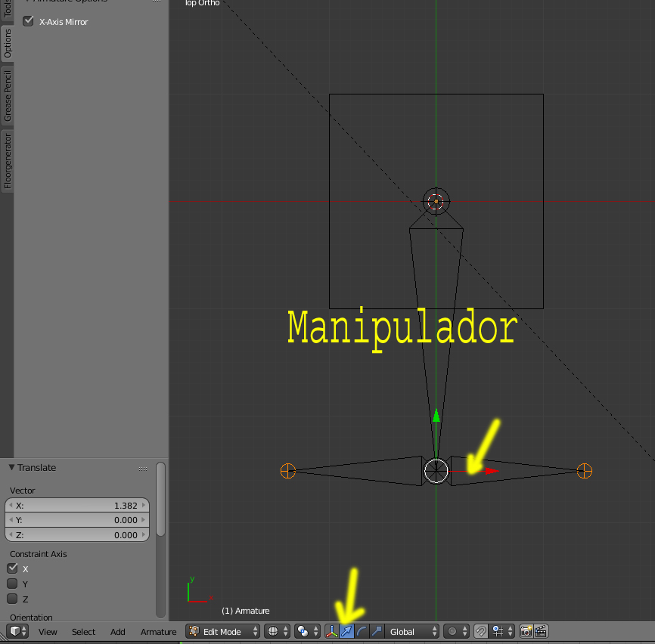Select the left orange bone tip
The height and width of the screenshot is (644, 655).
pyautogui.click(x=288, y=471)
